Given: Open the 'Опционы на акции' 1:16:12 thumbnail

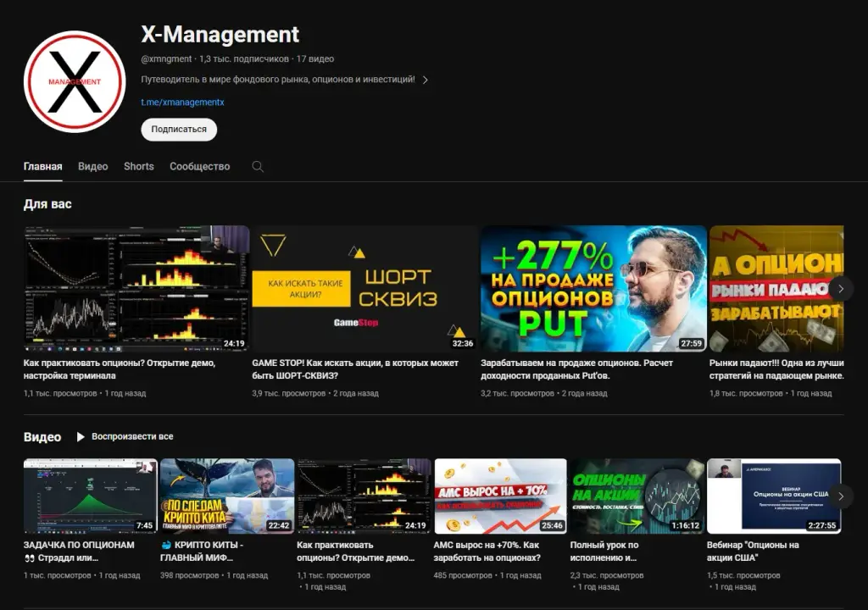Looking at the screenshot, I should click(637, 496).
